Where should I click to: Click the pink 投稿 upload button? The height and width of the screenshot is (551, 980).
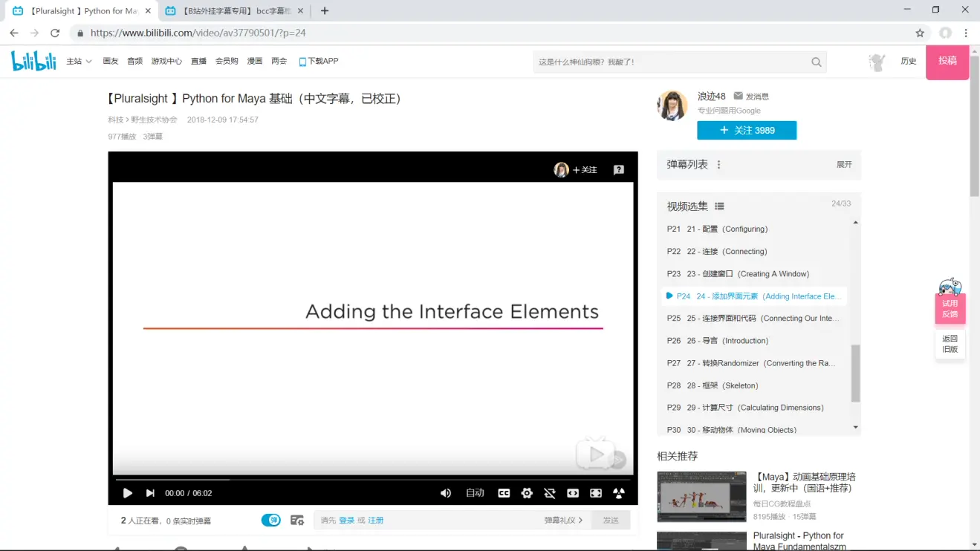(947, 61)
